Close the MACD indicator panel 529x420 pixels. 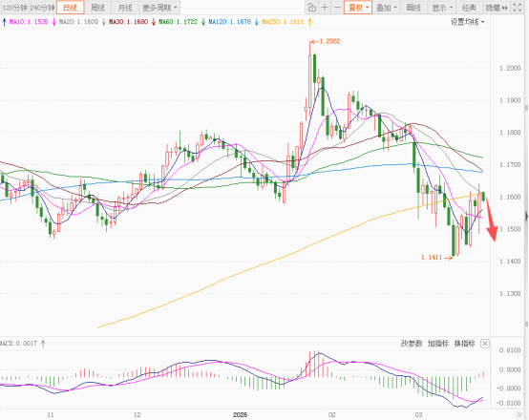click(485, 344)
